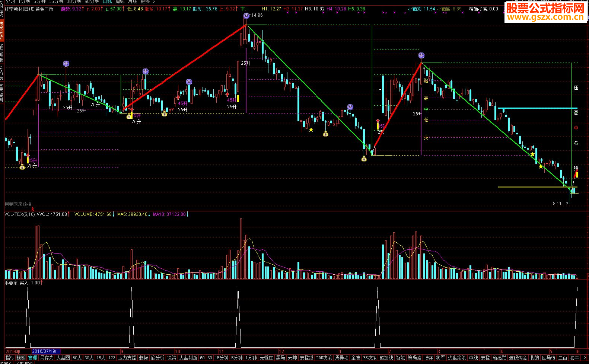The height and width of the screenshot is (364, 589).
Task: Click the 用到未来数据 notice text
Action: [x=18, y=204]
